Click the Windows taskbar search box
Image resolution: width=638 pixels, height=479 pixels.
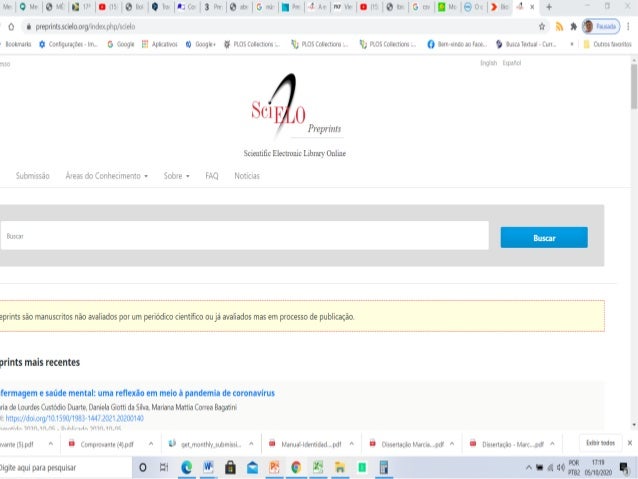pos(65,468)
